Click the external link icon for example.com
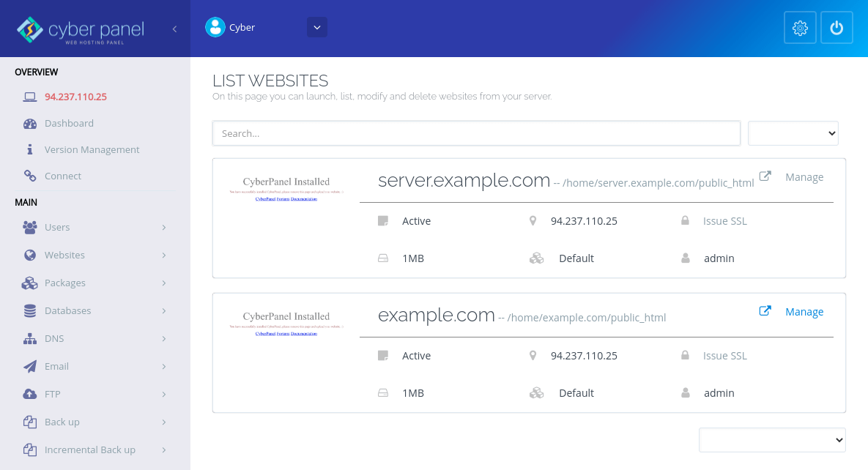The height and width of the screenshot is (470, 868). 765,311
